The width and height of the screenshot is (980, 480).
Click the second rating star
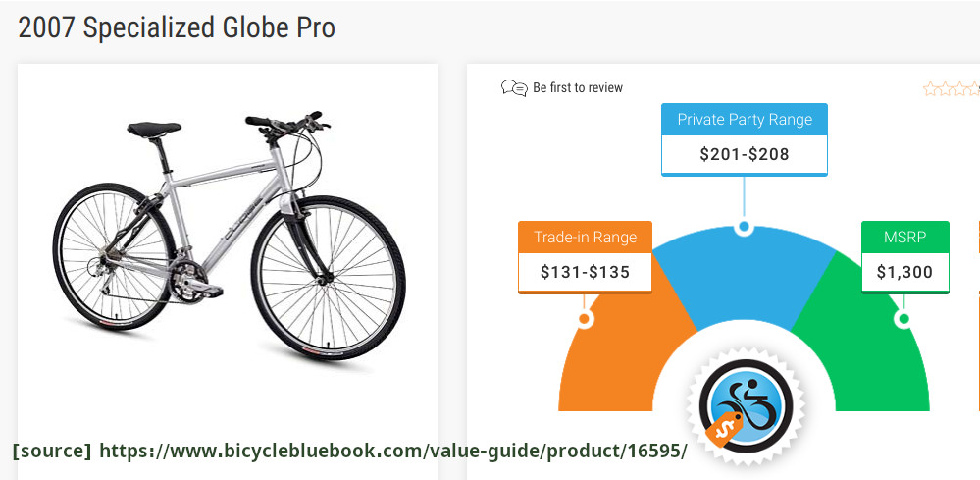coord(947,88)
